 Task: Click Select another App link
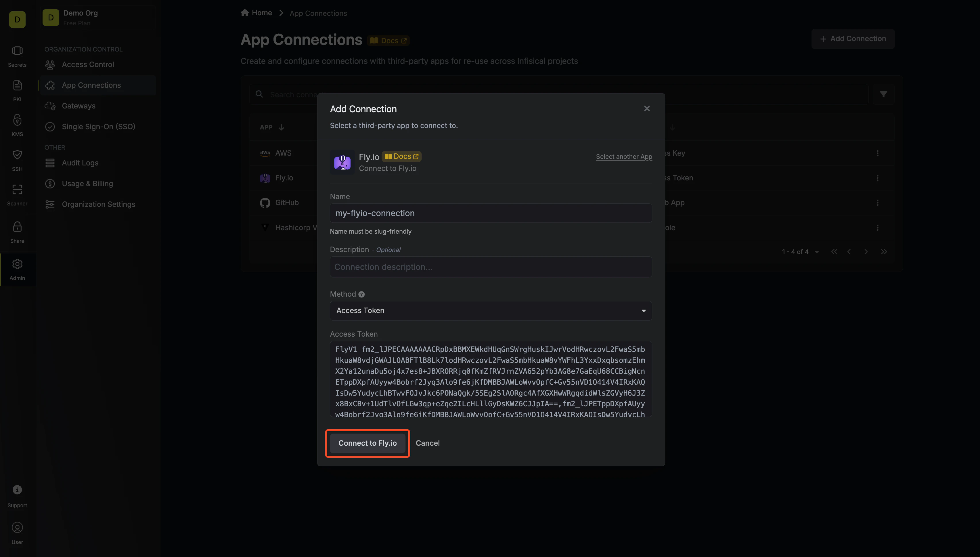click(624, 157)
